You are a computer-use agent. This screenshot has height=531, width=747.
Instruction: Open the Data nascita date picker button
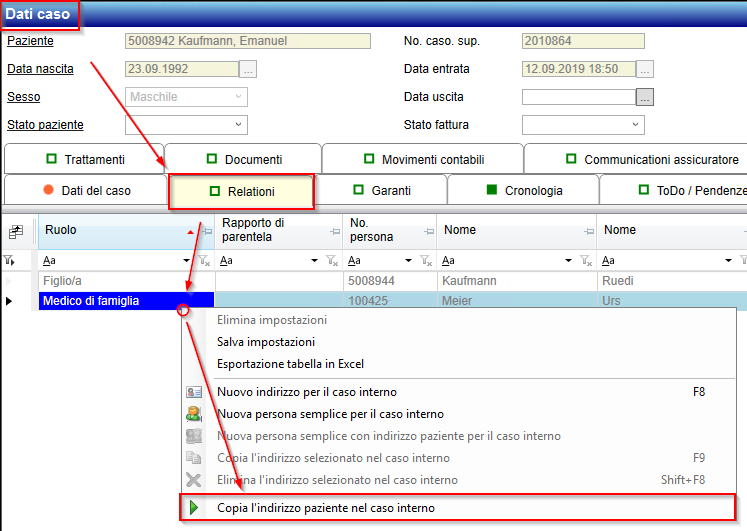(248, 69)
